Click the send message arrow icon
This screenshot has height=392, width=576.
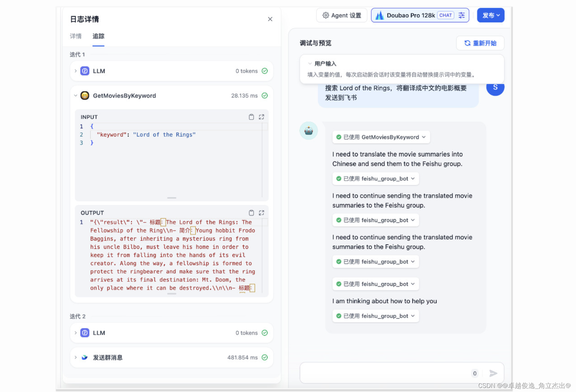coord(493,373)
